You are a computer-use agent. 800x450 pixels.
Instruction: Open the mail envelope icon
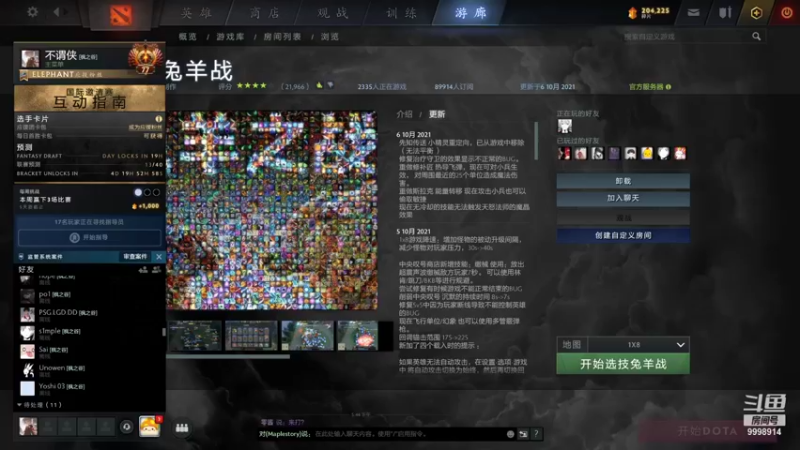[x=693, y=13]
